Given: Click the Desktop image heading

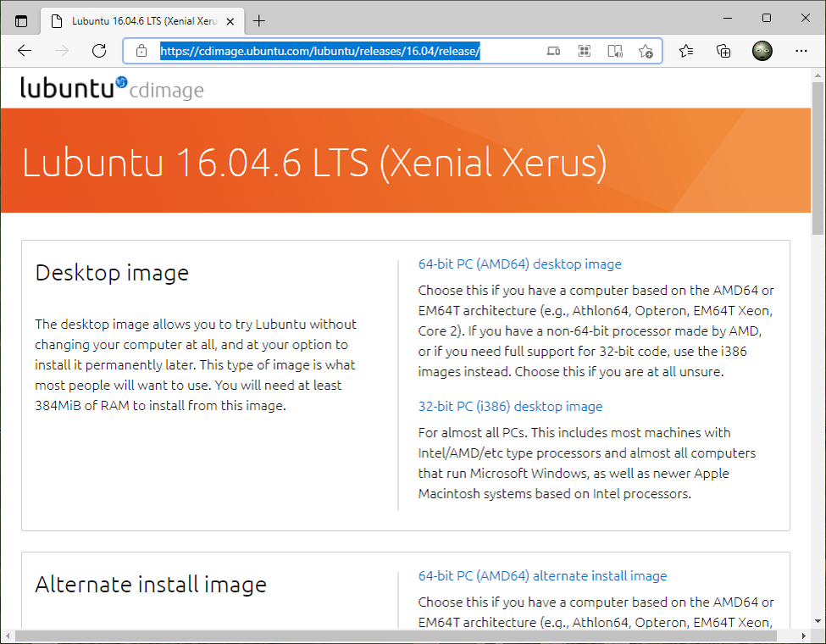Looking at the screenshot, I should (112, 273).
